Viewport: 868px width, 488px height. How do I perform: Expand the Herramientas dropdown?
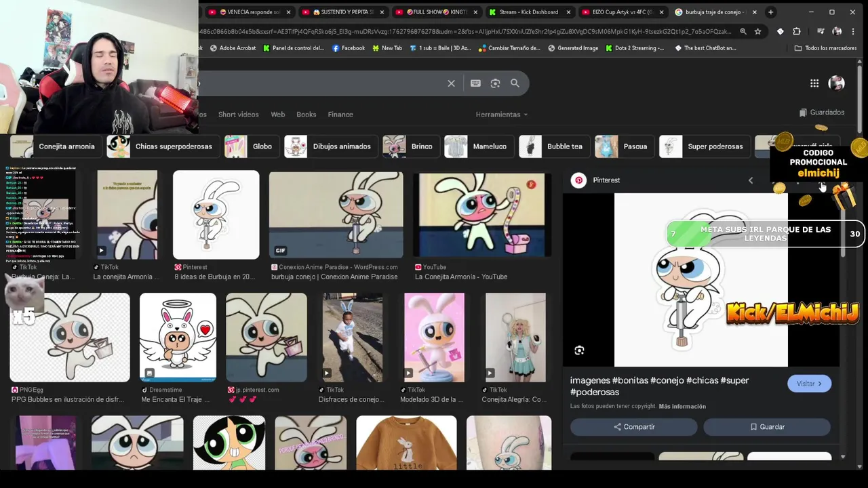501,115
